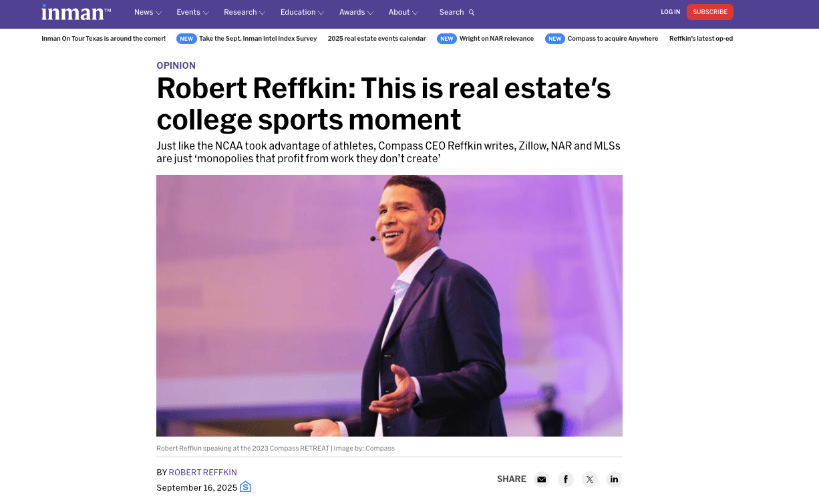Screen dimensions: 819x504
Task: Click the Inman Select badge icon
Action: pyautogui.click(x=245, y=487)
